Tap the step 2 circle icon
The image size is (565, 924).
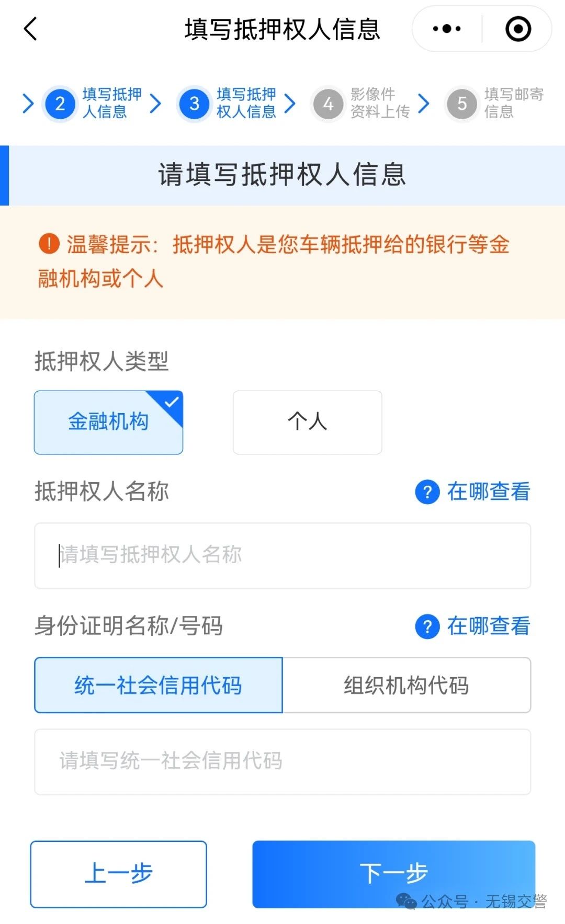pyautogui.click(x=60, y=104)
